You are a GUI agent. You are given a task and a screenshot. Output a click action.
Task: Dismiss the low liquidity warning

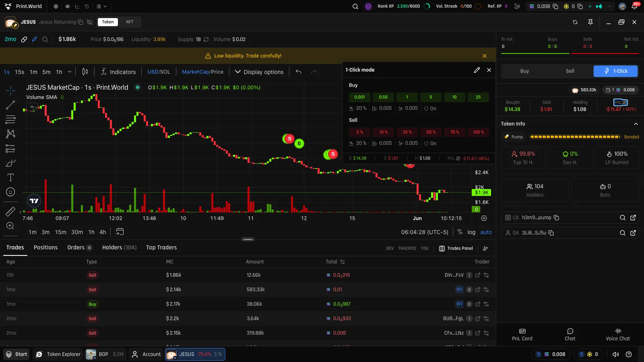[x=485, y=56]
